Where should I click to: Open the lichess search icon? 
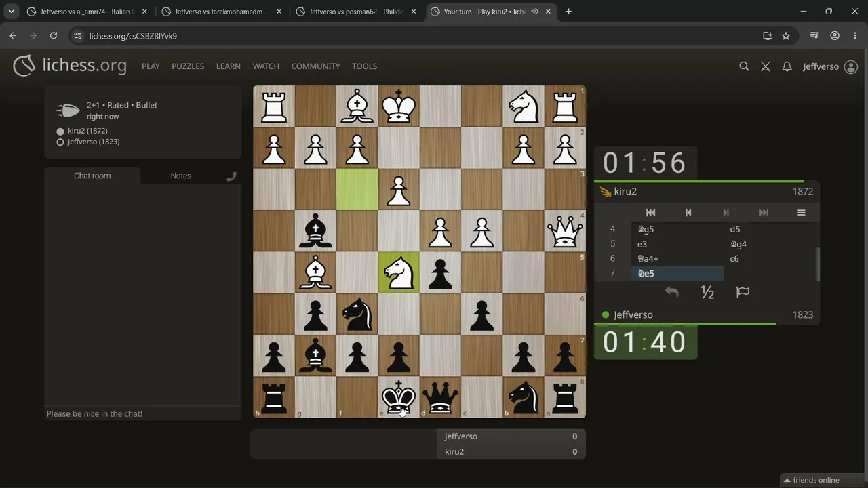(744, 66)
